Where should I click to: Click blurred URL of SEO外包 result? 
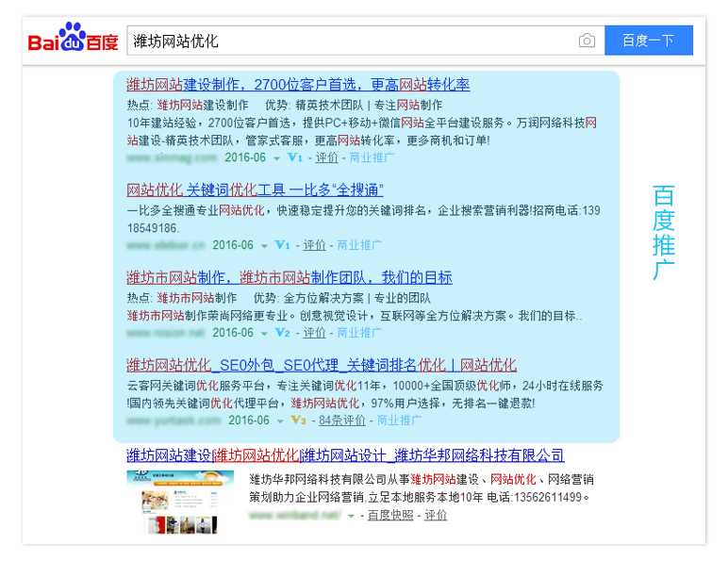coord(174,421)
